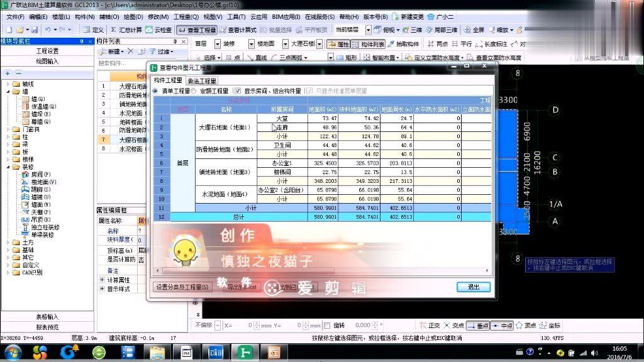Open the 首层 floor dropdown
The width and height of the screenshot is (644, 362).
pos(217,44)
